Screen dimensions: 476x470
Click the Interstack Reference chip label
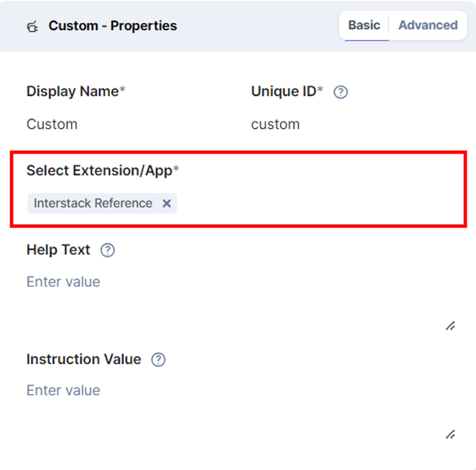tap(93, 203)
